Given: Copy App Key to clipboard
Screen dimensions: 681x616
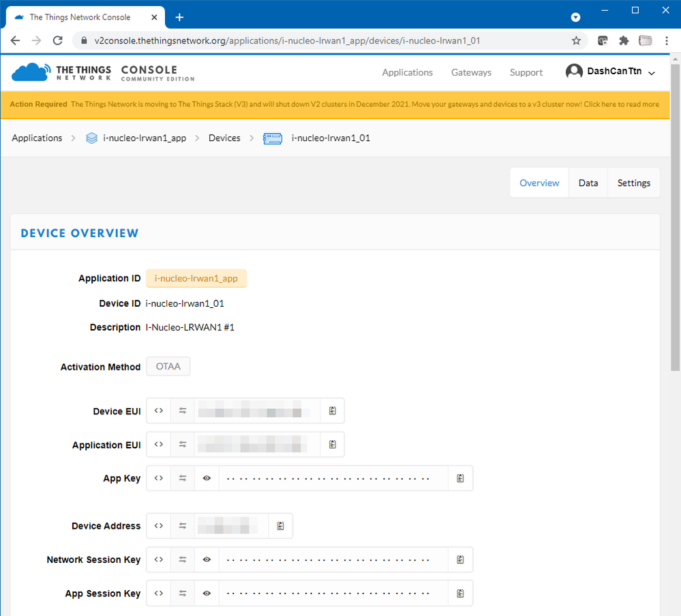Looking at the screenshot, I should 460,478.
